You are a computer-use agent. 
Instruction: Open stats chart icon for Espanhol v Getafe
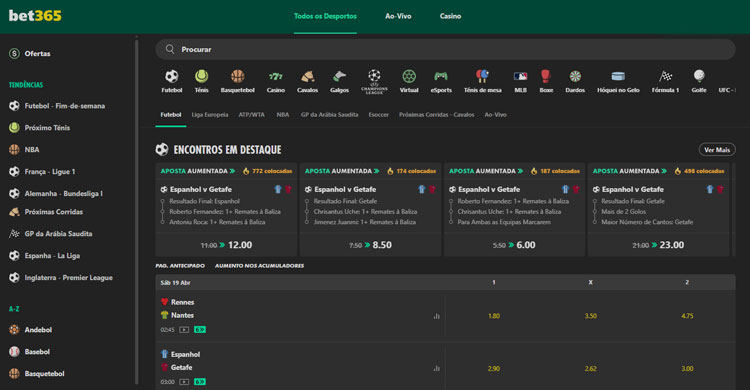436,368
